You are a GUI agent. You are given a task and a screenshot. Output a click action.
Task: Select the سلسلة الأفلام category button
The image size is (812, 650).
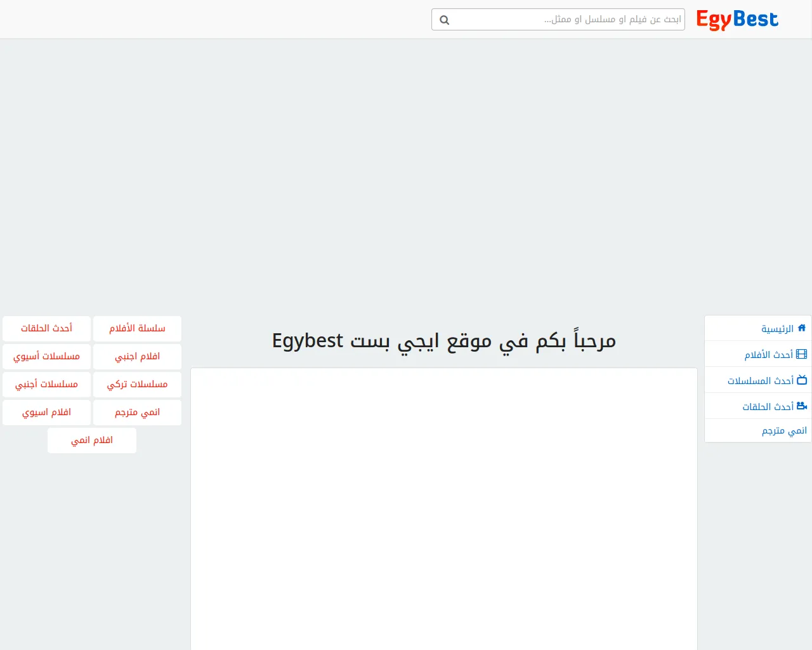[x=137, y=328]
